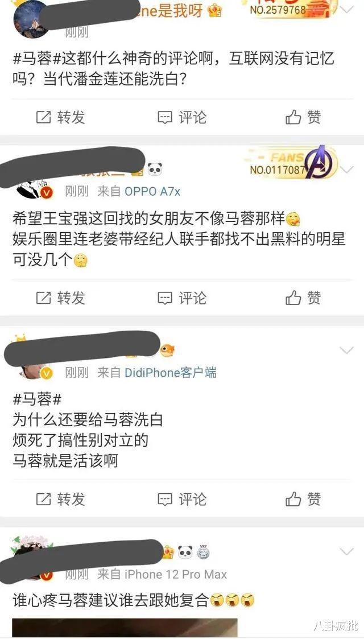This screenshot has height=639, width=364.
Task: Tap the OPPO A7x source link
Action: point(152,192)
